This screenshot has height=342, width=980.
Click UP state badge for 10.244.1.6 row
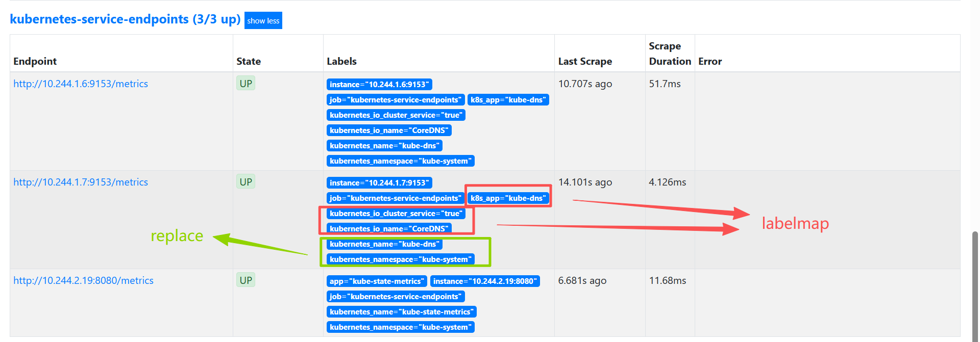[246, 84]
